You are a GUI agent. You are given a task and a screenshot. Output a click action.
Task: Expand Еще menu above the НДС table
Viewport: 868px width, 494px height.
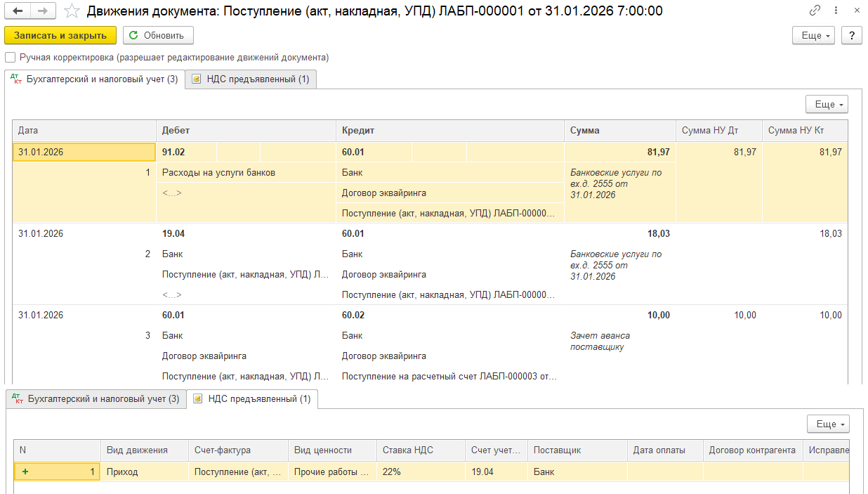tap(828, 424)
